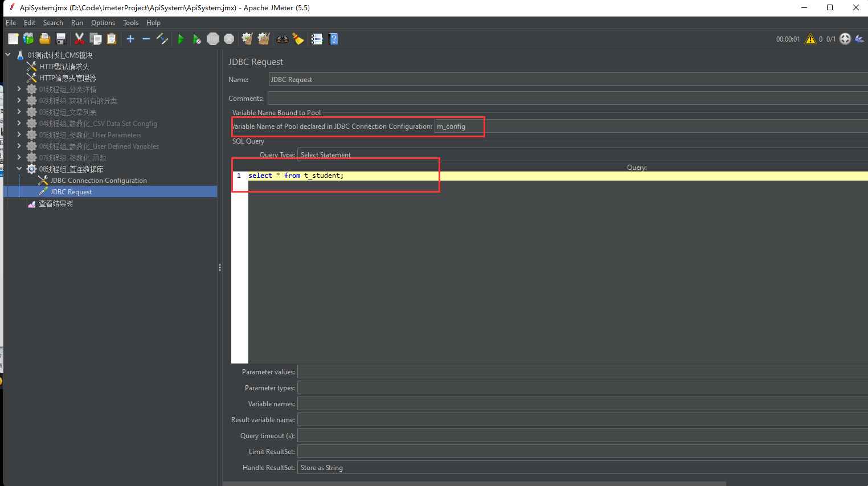Select 查看结果树 listener in the tree
The width and height of the screenshot is (868, 486).
tap(56, 203)
